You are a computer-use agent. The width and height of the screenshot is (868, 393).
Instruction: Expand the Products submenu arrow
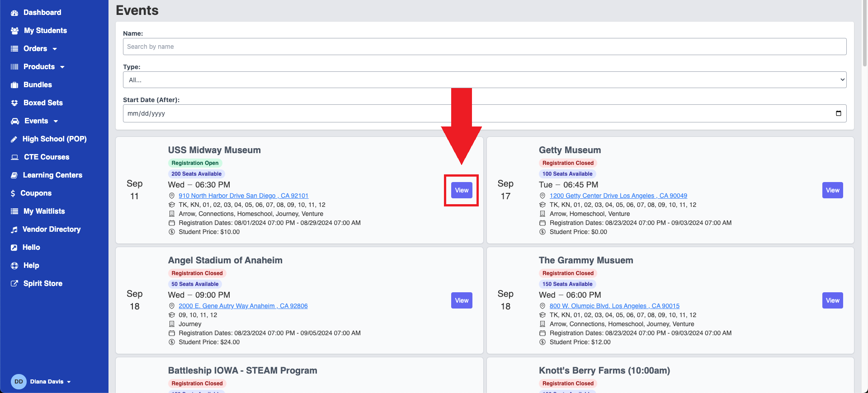pos(62,67)
